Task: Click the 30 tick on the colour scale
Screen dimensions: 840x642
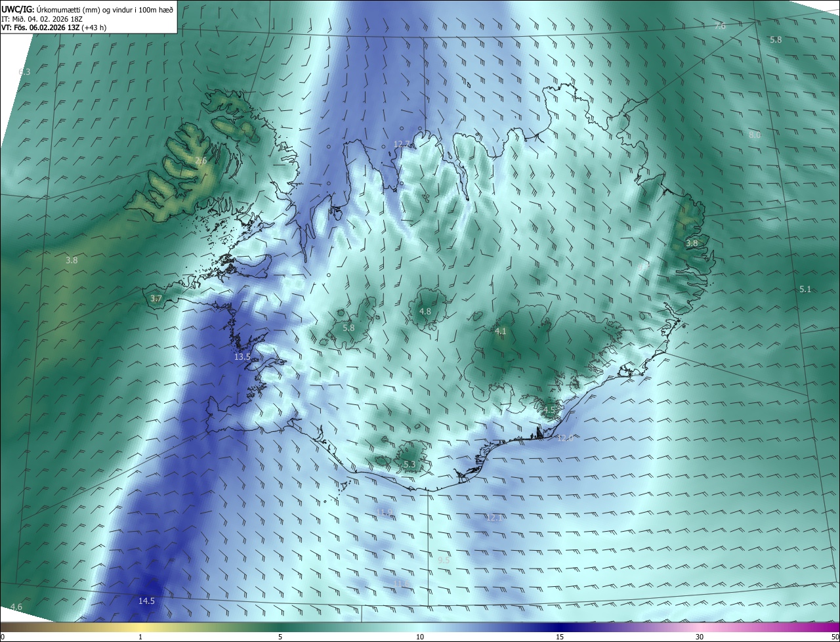Action: point(700,637)
